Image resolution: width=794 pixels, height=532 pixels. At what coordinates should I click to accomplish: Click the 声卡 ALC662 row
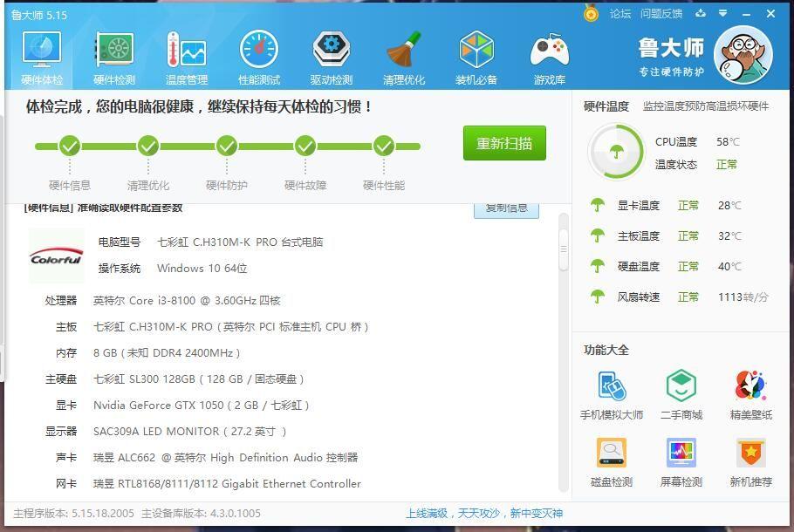pyautogui.click(x=207, y=458)
